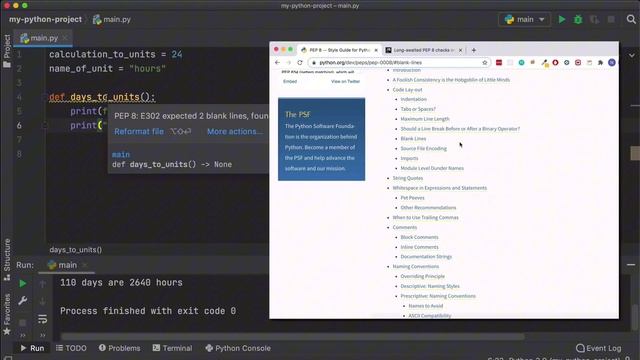
Task: Open the Favorites tool window
Action: click(7, 314)
